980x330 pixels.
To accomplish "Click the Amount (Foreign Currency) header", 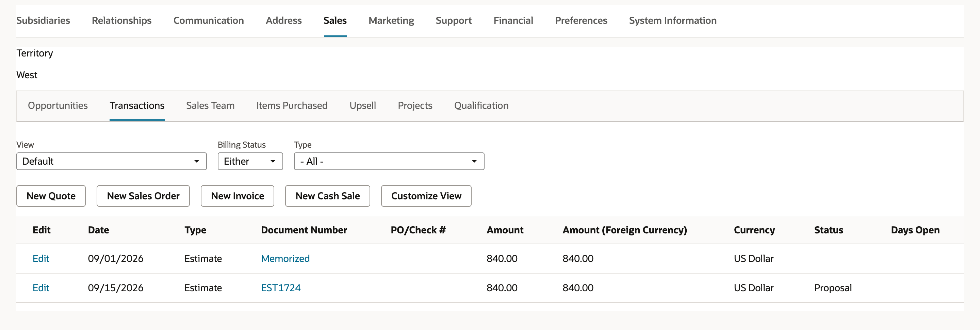I will (625, 230).
